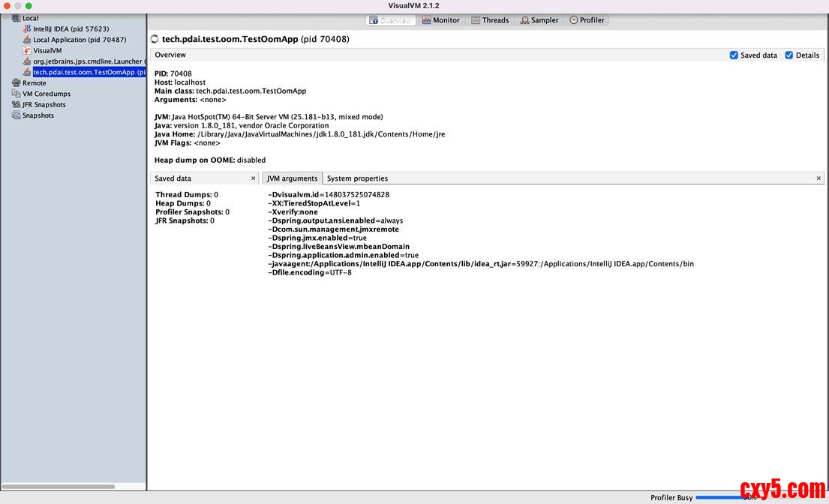Click the 'JVM: Java HotSpot(TM) 64-Bit Server VM' line
Viewport: 829px width, 504px height.
[x=269, y=117]
